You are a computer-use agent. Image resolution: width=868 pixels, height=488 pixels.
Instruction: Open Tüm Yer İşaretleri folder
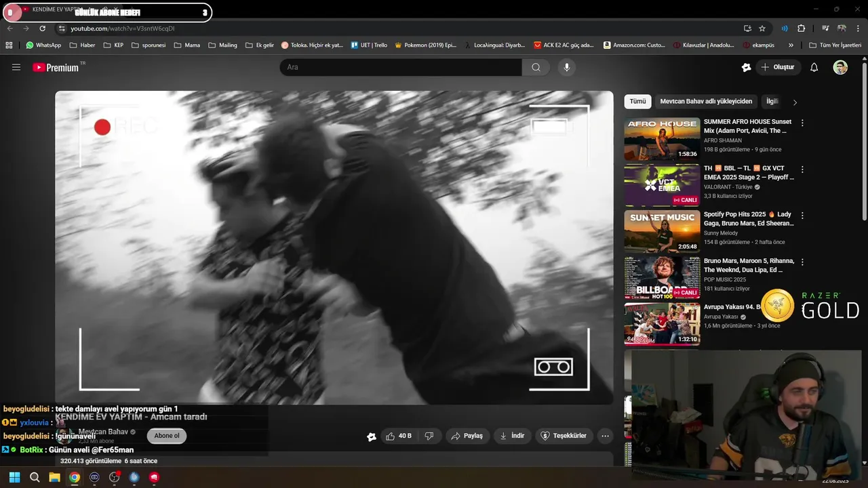click(835, 45)
